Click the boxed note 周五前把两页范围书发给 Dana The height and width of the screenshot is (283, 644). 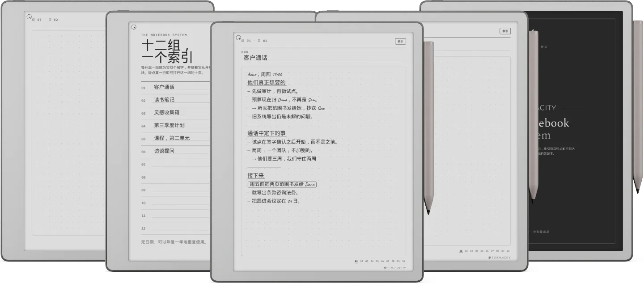[x=282, y=184]
